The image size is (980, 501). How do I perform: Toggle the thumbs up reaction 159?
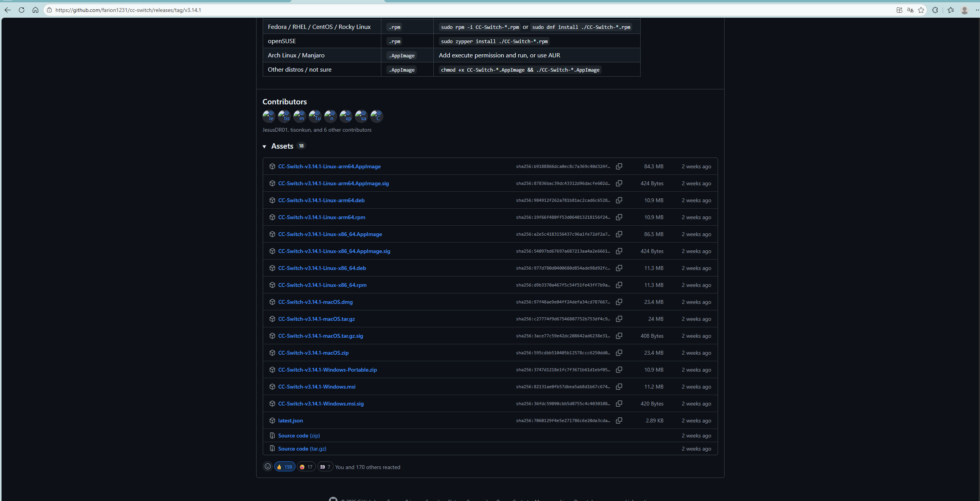(x=285, y=467)
